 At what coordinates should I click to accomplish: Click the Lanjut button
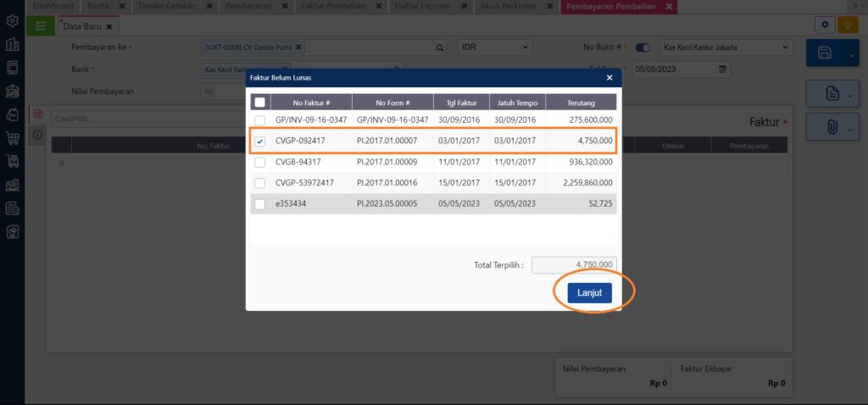[590, 292]
